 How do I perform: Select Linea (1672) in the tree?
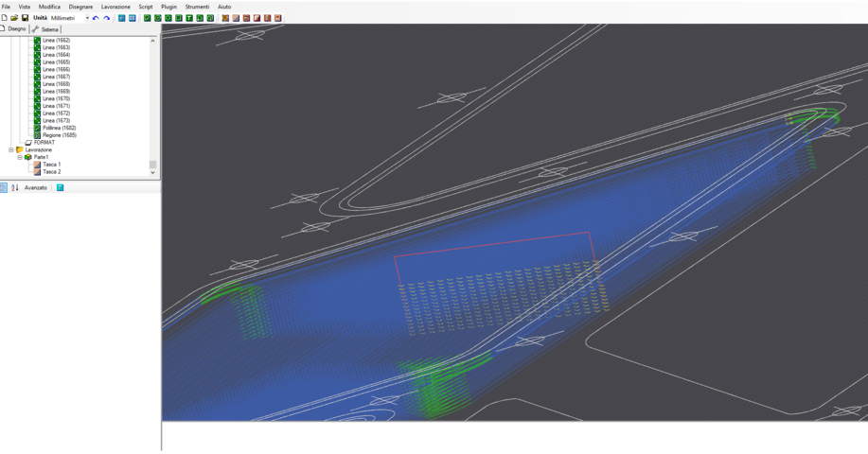(56, 113)
